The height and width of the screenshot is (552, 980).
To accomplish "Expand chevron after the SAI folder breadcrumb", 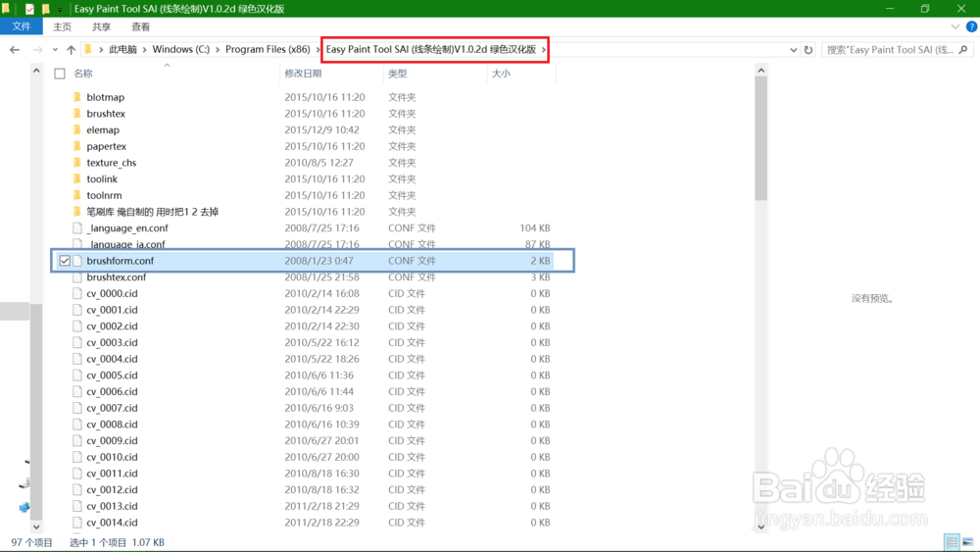I will [544, 49].
